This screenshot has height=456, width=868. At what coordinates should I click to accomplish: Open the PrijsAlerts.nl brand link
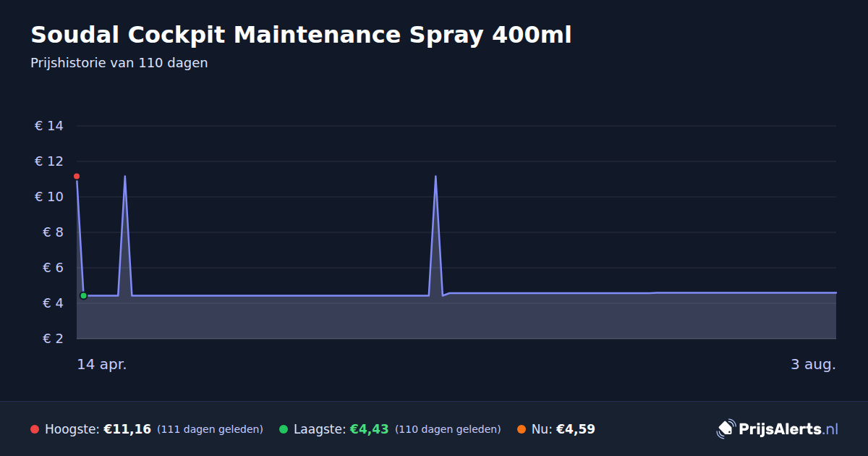pyautogui.click(x=778, y=428)
